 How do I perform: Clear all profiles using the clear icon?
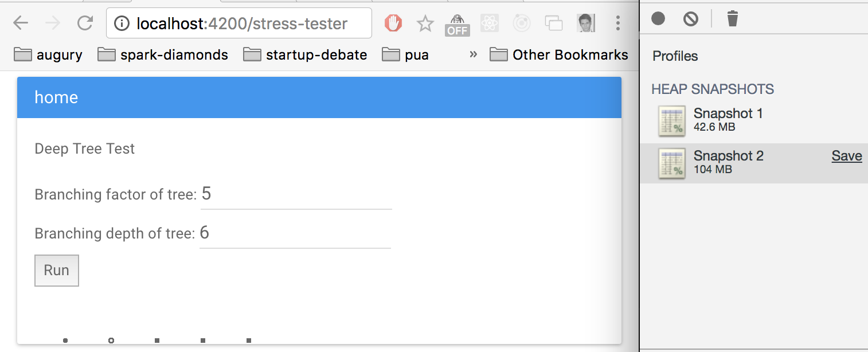pyautogui.click(x=691, y=18)
